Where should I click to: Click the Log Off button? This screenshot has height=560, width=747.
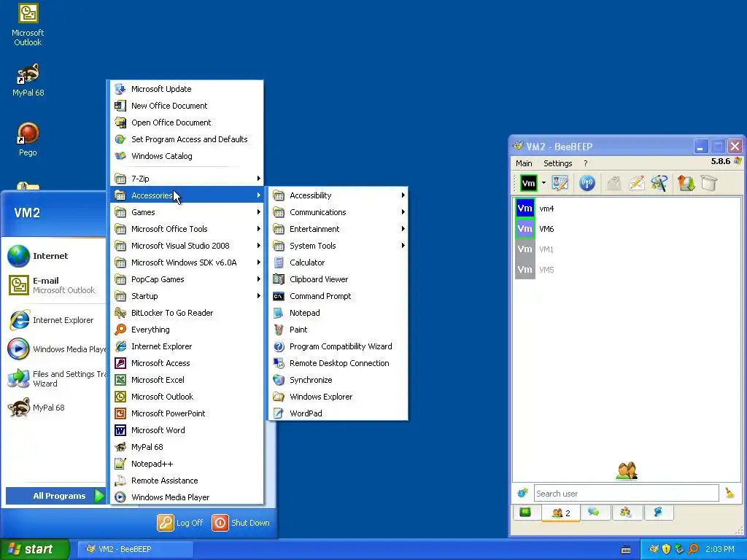click(x=180, y=522)
